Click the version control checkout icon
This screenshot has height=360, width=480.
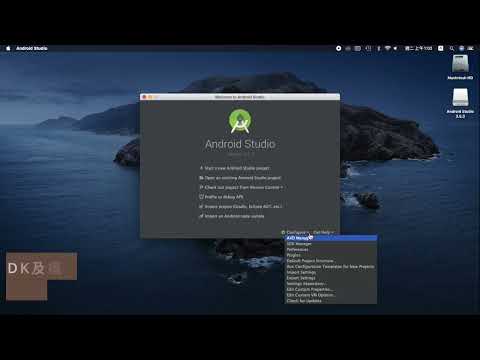(x=201, y=187)
